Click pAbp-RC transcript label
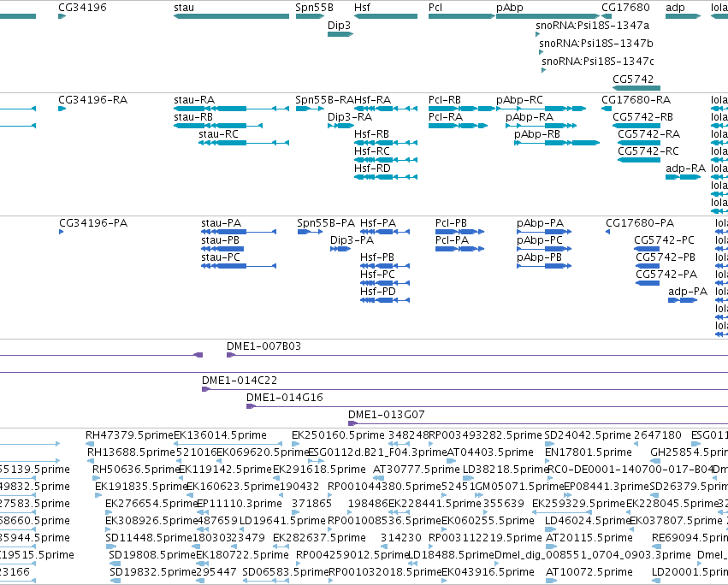728x585 pixels. tap(519, 100)
